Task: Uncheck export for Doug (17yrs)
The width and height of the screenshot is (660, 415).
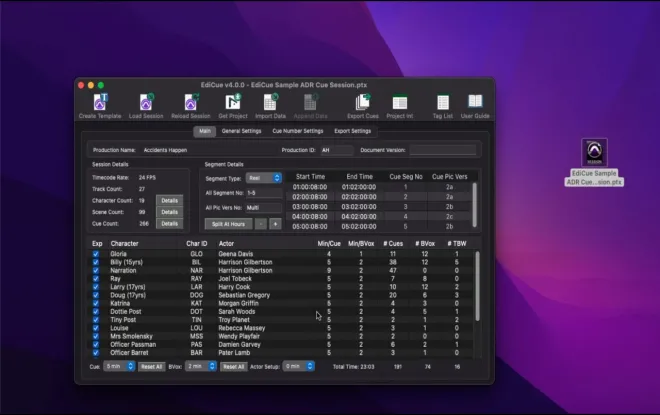Action: pyautogui.click(x=96, y=295)
